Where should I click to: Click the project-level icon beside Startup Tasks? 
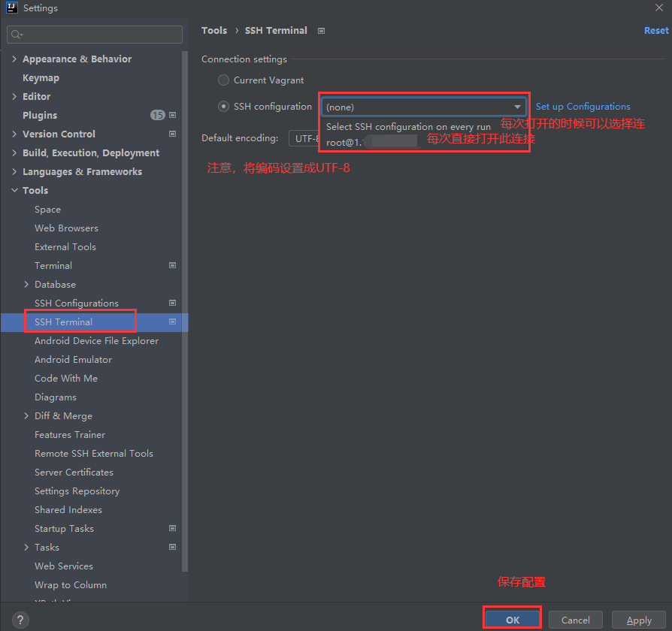[x=172, y=528]
